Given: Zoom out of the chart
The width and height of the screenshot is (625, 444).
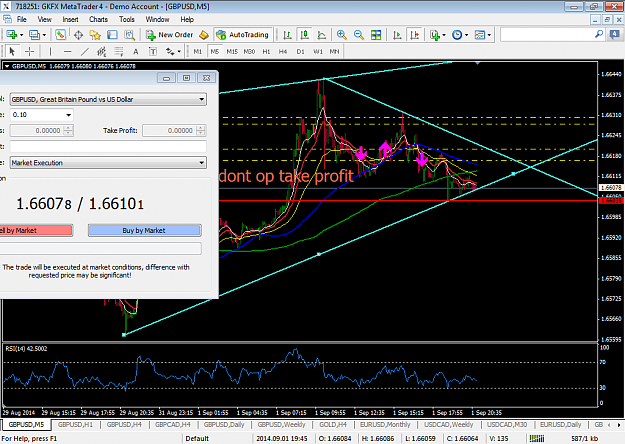Looking at the screenshot, I should pyautogui.click(x=359, y=35).
